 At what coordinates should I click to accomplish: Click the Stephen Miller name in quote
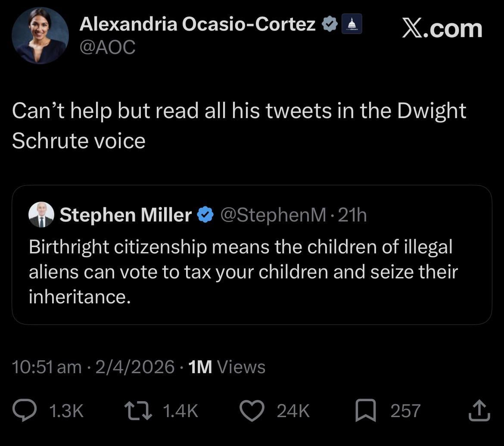[x=125, y=215]
